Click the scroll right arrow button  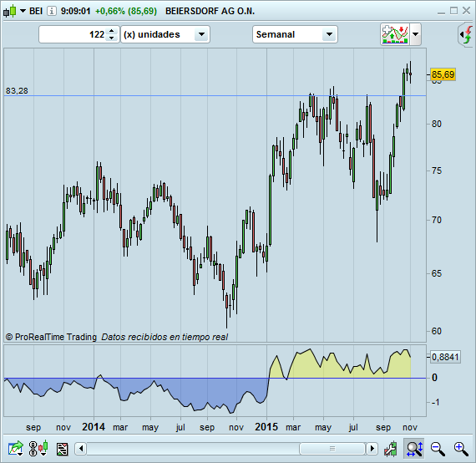[372, 449]
